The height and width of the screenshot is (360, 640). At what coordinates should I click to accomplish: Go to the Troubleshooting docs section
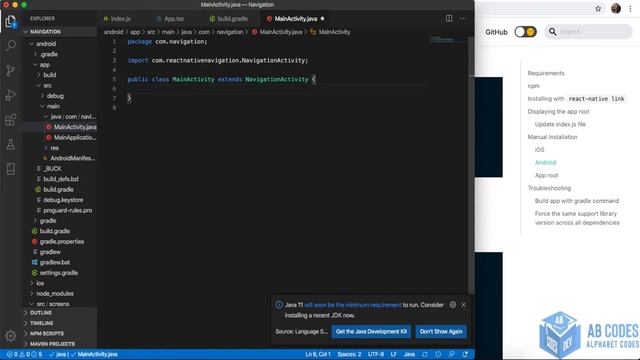coord(549,188)
